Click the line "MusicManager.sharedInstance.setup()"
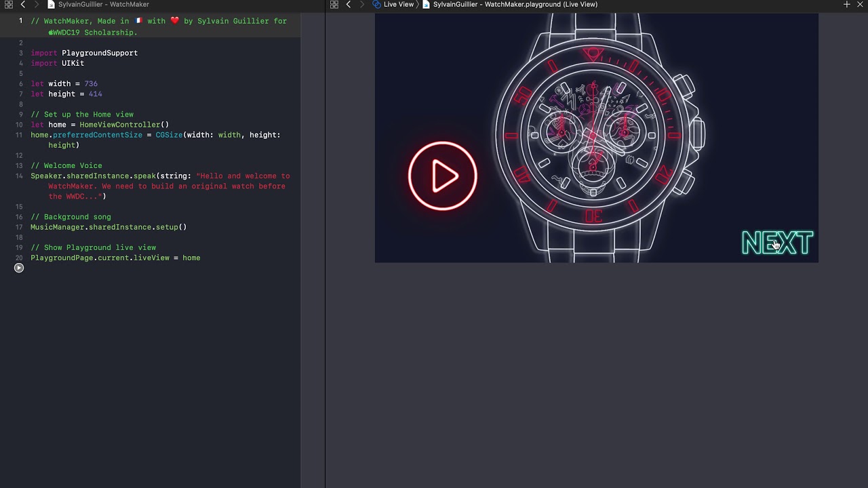The image size is (868, 488). pyautogui.click(x=108, y=227)
